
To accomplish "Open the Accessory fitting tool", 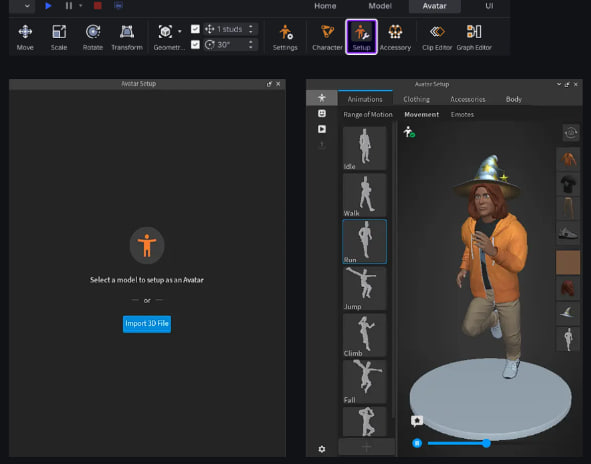I will pyautogui.click(x=395, y=37).
